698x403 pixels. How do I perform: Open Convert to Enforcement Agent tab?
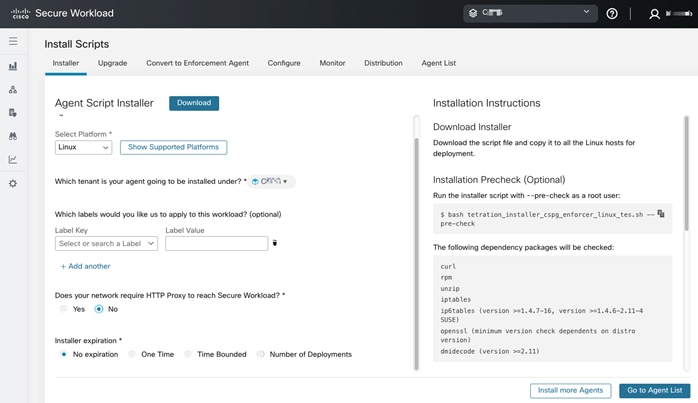(197, 63)
